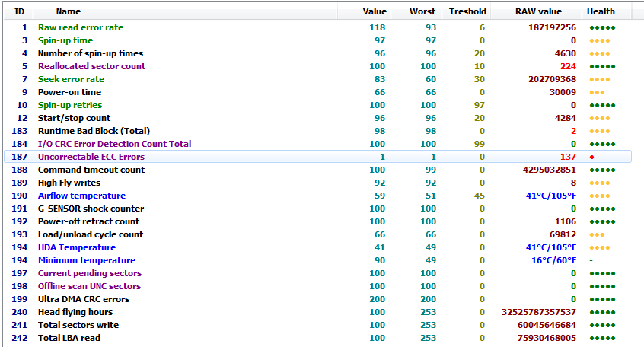Click the Value 200 for Ultra DMA CRC errors
The image size is (644, 347).
click(x=377, y=299)
